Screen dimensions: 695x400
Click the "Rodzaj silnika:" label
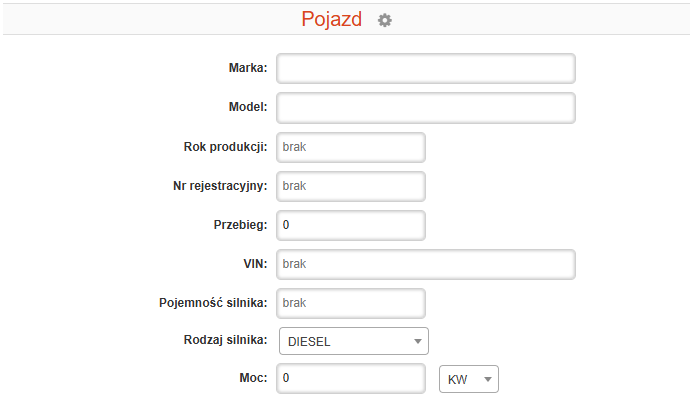[223, 341]
